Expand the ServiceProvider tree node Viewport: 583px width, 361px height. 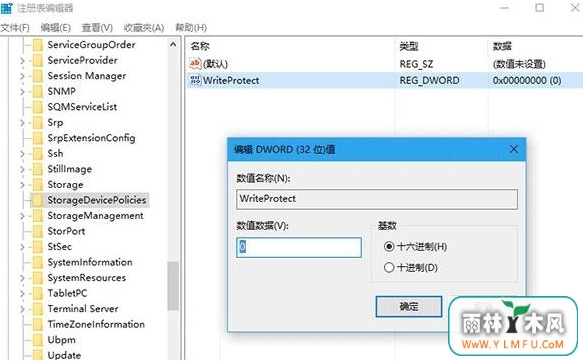pos(22,61)
